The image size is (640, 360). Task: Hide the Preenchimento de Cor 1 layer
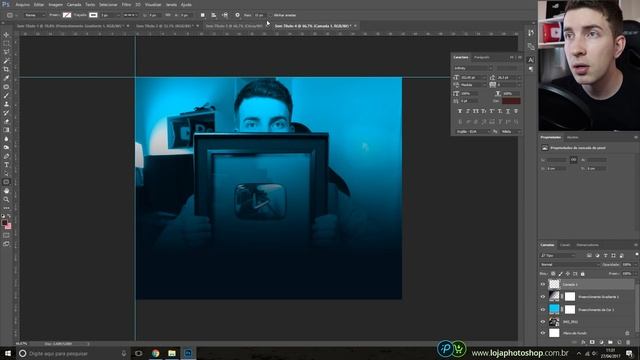tap(543, 309)
